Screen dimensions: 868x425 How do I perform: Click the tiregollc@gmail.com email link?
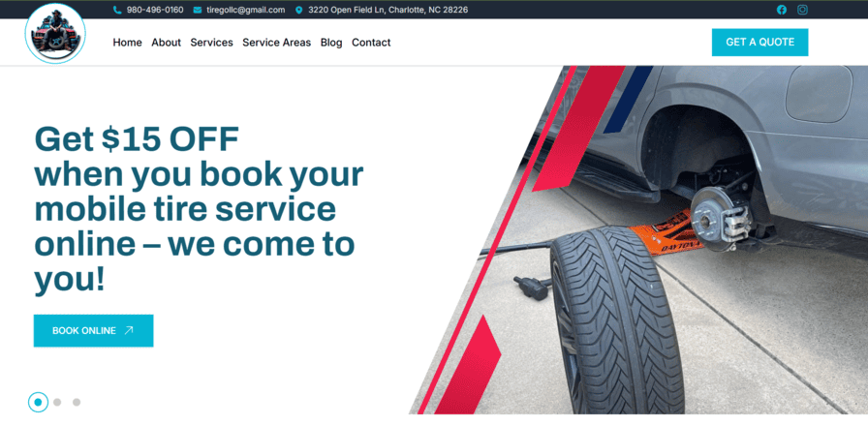coord(246,10)
